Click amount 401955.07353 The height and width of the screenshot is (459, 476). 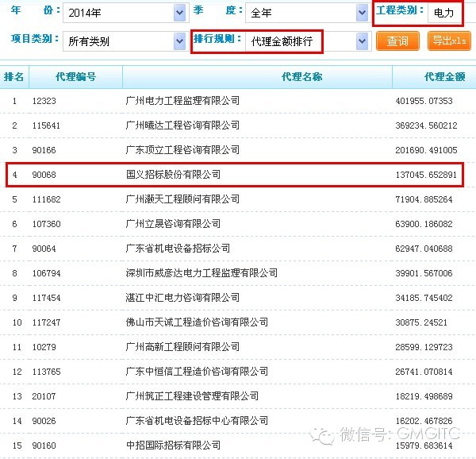[424, 101]
